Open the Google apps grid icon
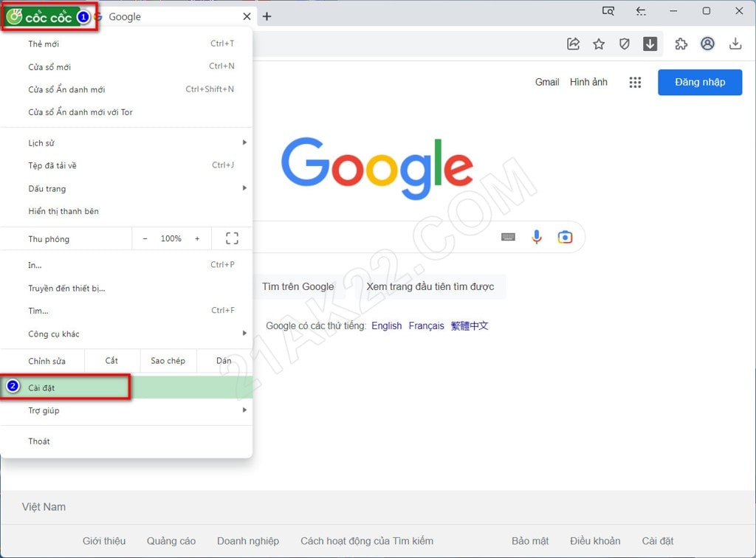 point(635,82)
